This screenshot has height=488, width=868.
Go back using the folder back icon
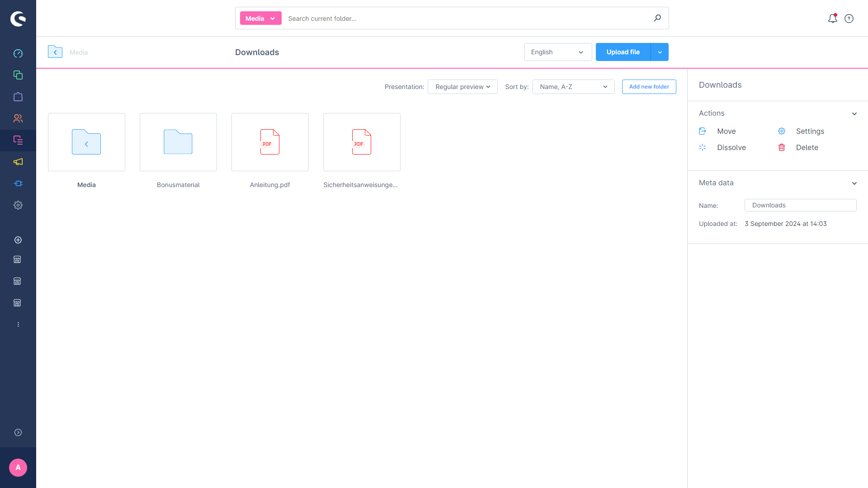pyautogui.click(x=55, y=52)
